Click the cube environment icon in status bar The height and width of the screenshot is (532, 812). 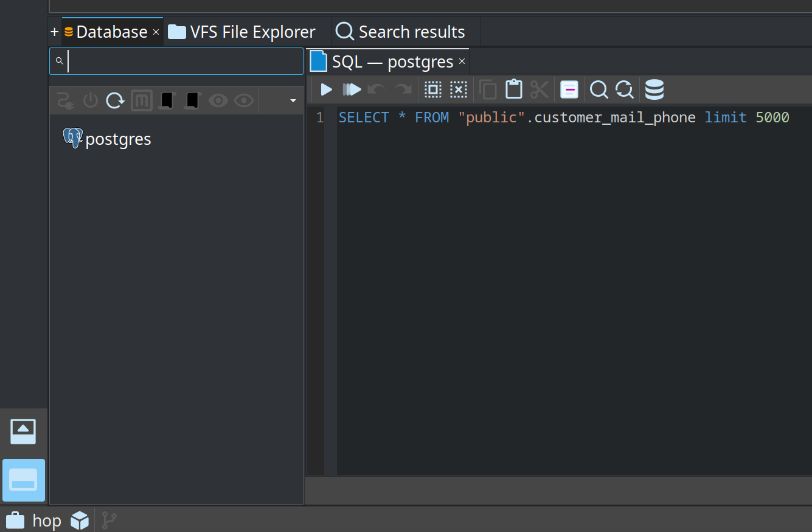[80, 520]
